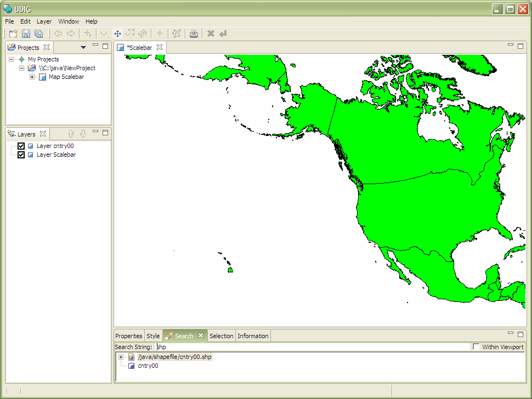532x399 pixels.
Task: Enable the Within Viewport checkbox
Action: pyautogui.click(x=476, y=347)
